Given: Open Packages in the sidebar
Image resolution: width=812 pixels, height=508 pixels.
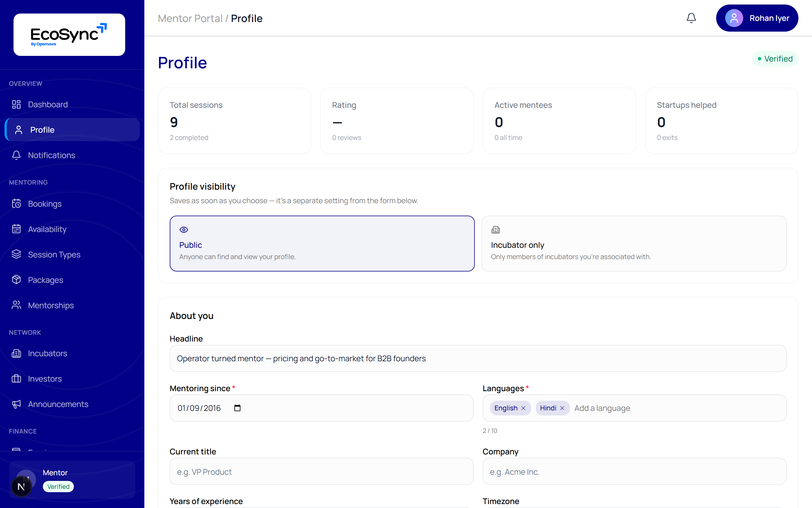Looking at the screenshot, I should [72, 280].
